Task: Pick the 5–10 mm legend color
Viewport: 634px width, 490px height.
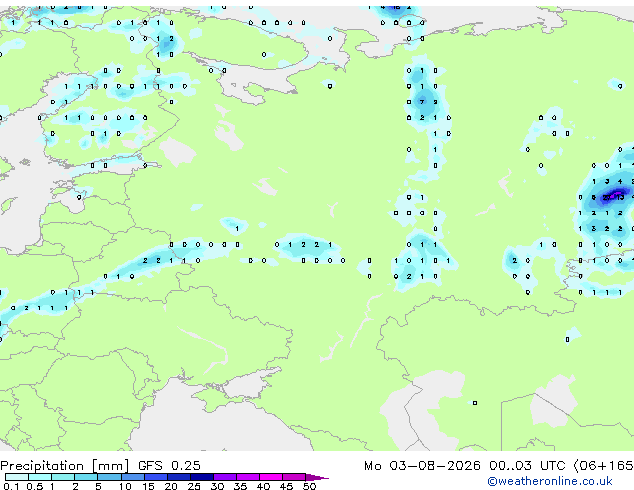Action: (x=109, y=477)
